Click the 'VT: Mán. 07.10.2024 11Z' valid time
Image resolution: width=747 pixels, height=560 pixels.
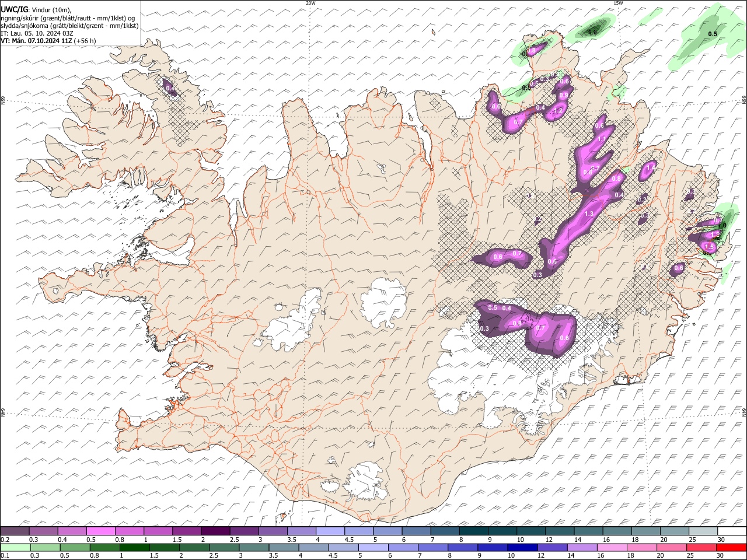[36, 41]
